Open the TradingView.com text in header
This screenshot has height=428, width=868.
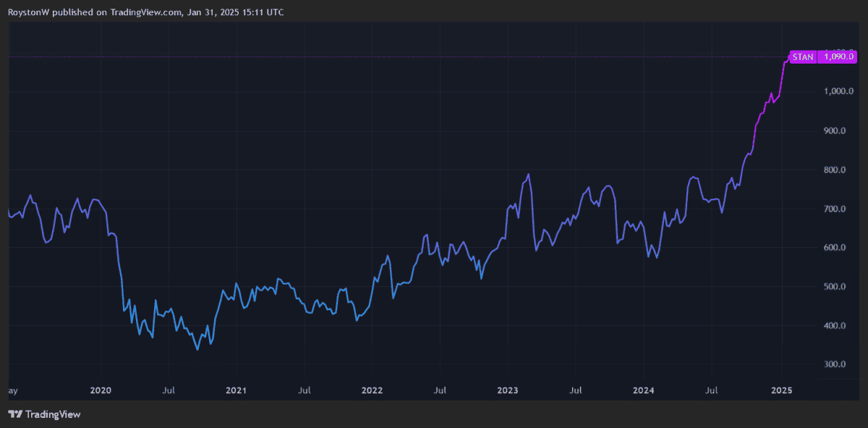tap(148, 12)
